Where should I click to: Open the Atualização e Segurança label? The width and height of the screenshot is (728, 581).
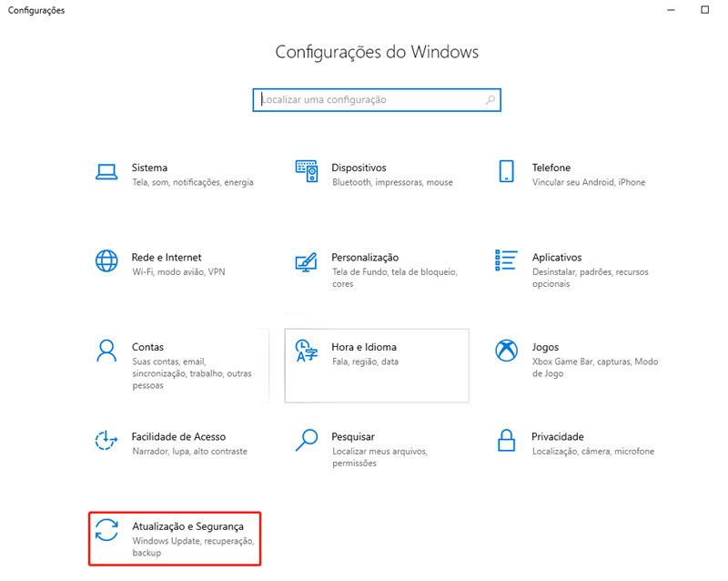click(187, 526)
